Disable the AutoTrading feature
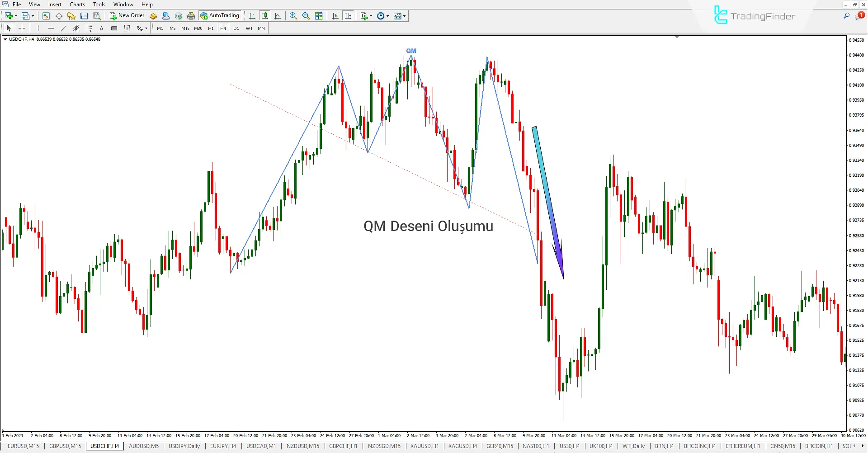The image size is (868, 453). pos(220,15)
